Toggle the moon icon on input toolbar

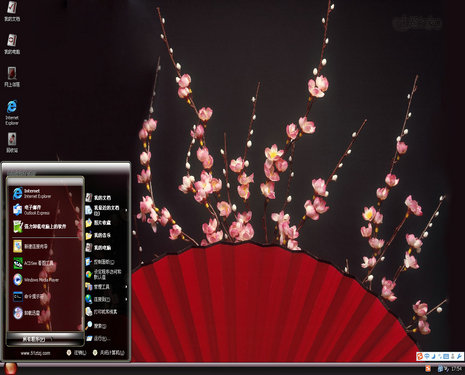tap(433, 356)
